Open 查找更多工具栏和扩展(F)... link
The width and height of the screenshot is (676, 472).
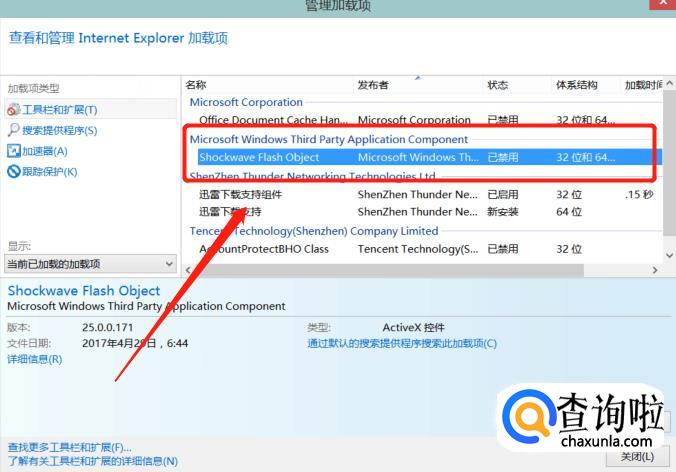pyautogui.click(x=69, y=447)
